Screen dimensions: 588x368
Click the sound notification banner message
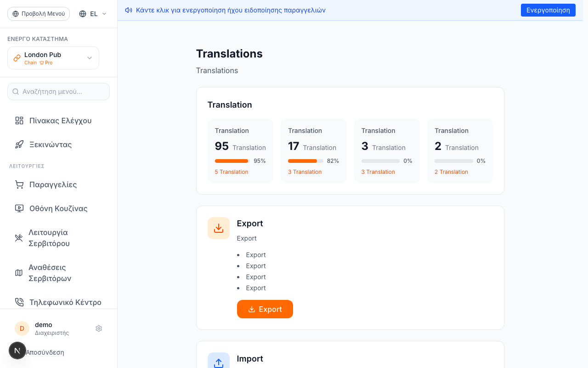tap(231, 10)
